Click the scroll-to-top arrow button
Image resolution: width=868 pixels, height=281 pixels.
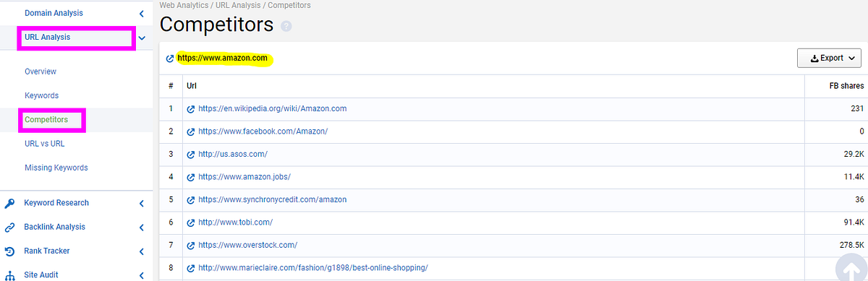coord(852,269)
